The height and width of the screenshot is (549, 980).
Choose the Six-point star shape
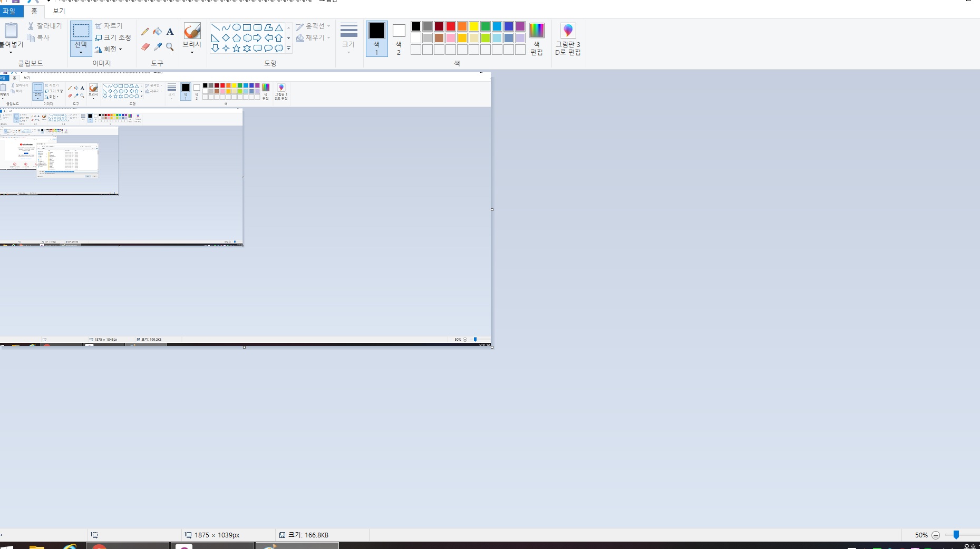(247, 49)
